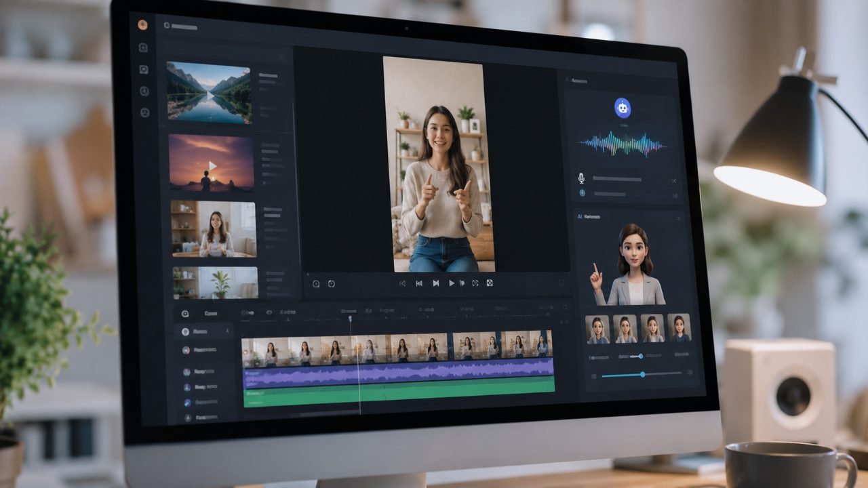Viewport: 868px width, 488px height.
Task: Skip to the next clip
Action: coord(435,283)
